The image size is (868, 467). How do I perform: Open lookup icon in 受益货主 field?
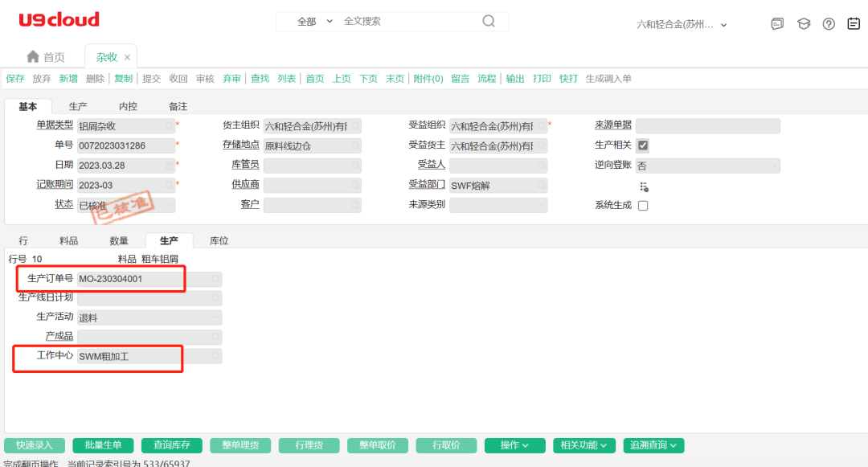(541, 145)
